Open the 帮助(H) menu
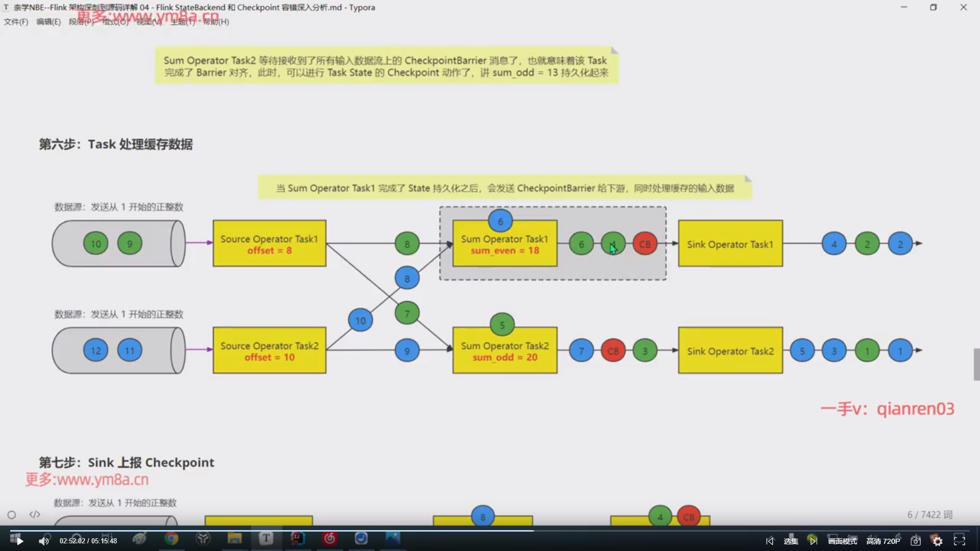Image resolution: width=980 pixels, height=551 pixels. click(216, 21)
